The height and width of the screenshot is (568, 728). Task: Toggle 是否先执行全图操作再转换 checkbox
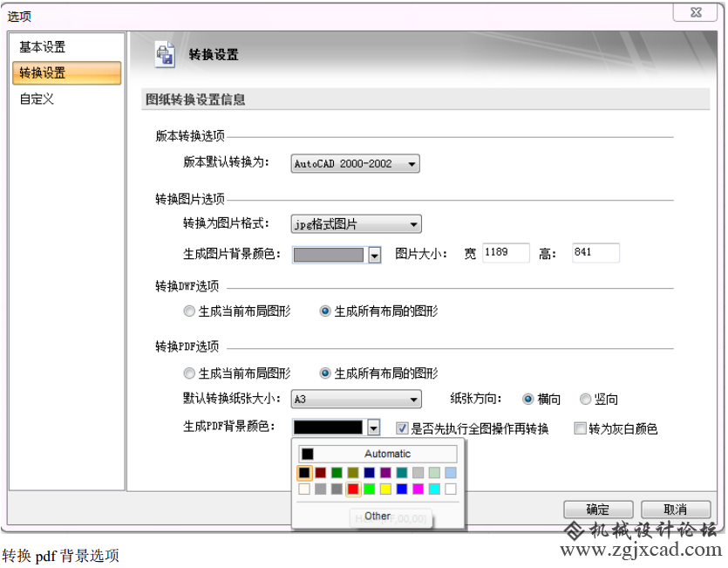pos(402,428)
